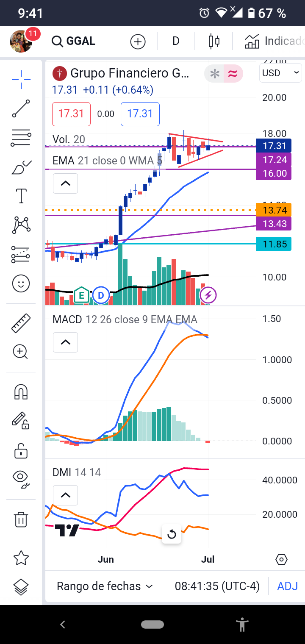305x644 pixels.
Task: Tap the Android back navigation arrow
Action: pos(63,625)
